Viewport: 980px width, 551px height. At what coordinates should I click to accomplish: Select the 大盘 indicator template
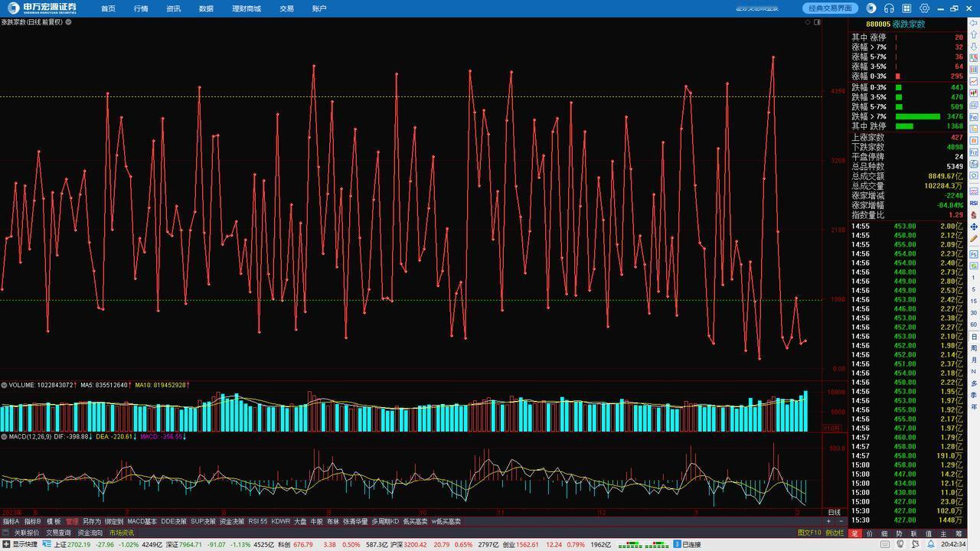point(300,521)
